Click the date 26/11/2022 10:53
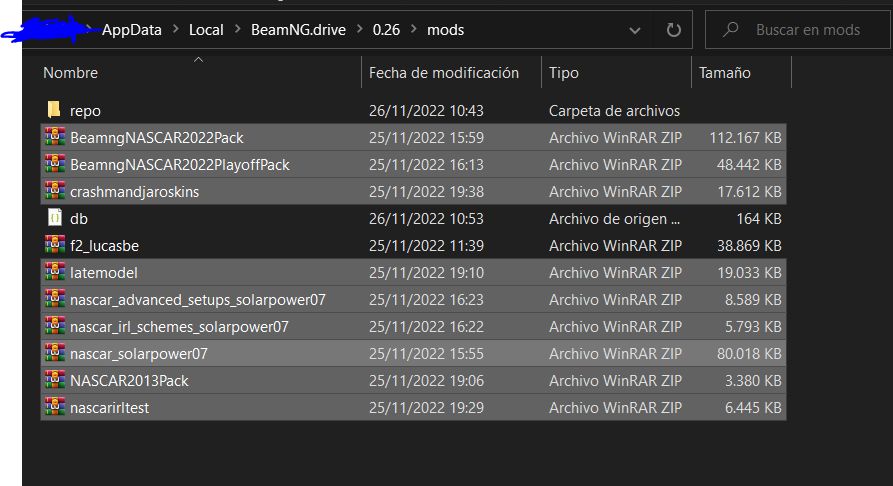The height and width of the screenshot is (486, 893). click(426, 219)
